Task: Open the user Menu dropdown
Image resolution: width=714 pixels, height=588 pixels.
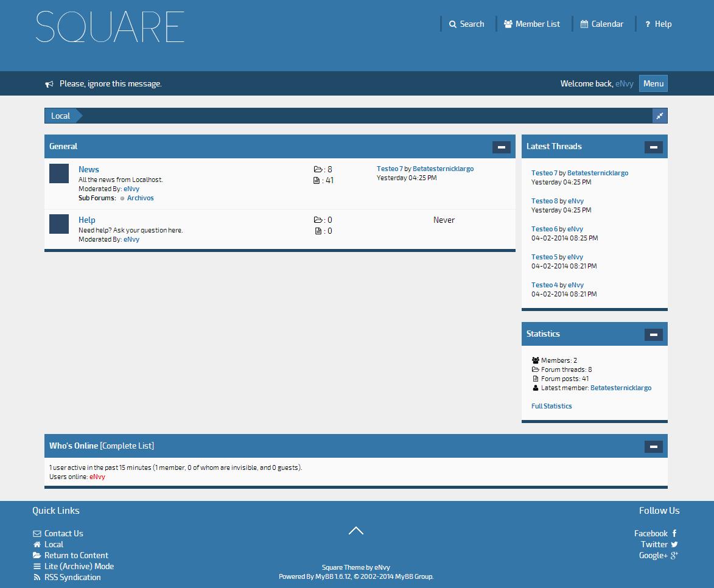Action: (654, 83)
